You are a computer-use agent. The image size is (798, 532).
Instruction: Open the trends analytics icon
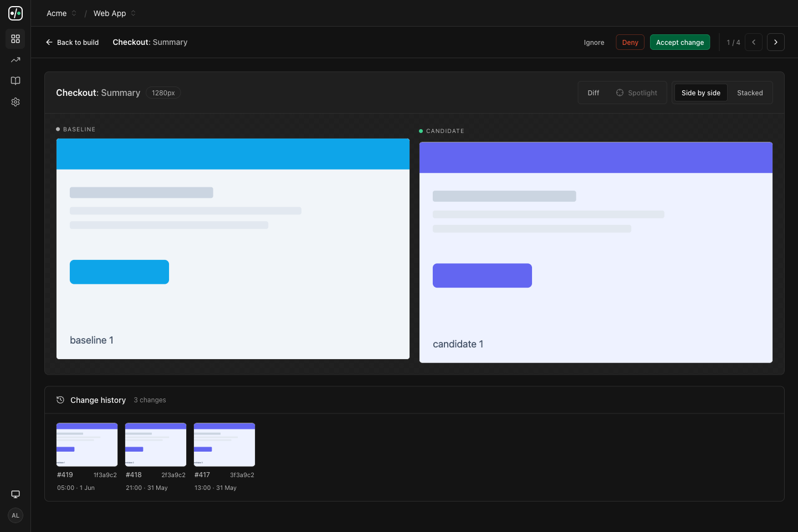(x=16, y=60)
